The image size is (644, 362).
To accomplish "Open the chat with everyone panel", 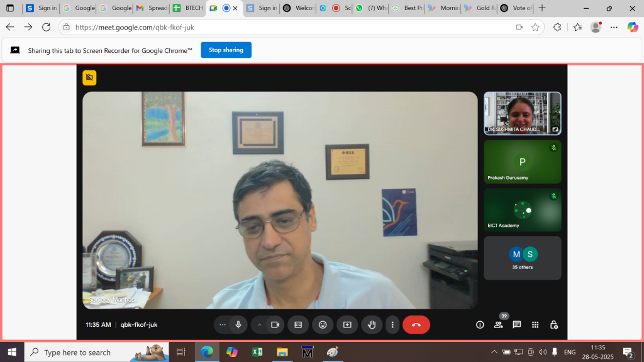I will pyautogui.click(x=516, y=325).
